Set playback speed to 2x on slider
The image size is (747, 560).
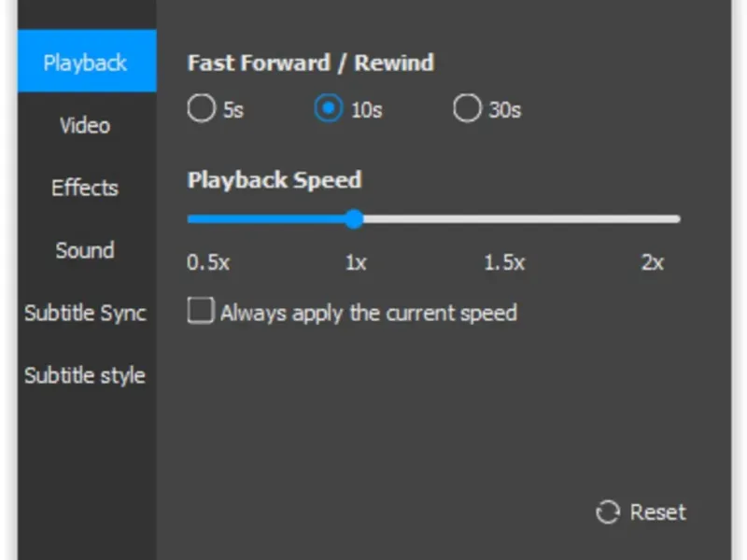[x=677, y=219]
